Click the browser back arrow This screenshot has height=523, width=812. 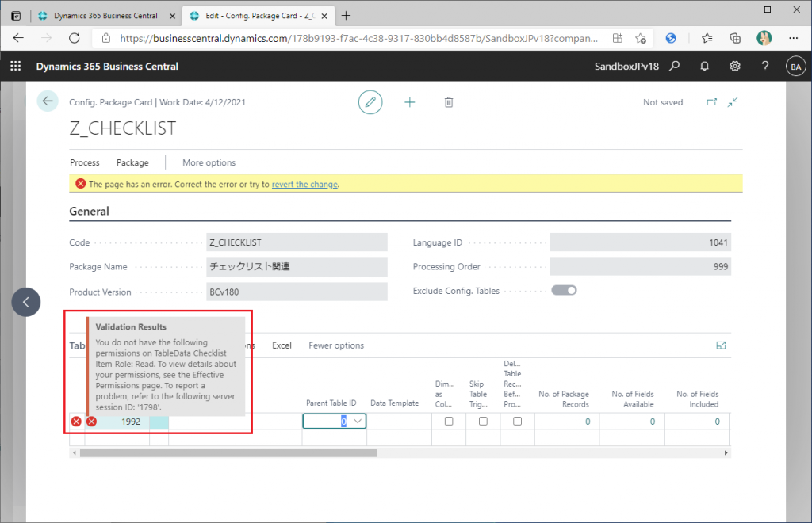[19, 38]
